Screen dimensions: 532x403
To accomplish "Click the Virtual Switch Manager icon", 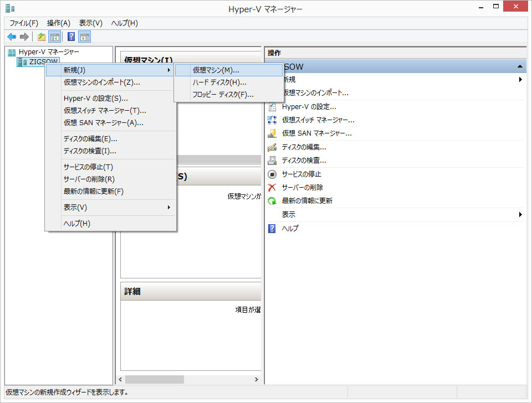I will click(x=272, y=120).
